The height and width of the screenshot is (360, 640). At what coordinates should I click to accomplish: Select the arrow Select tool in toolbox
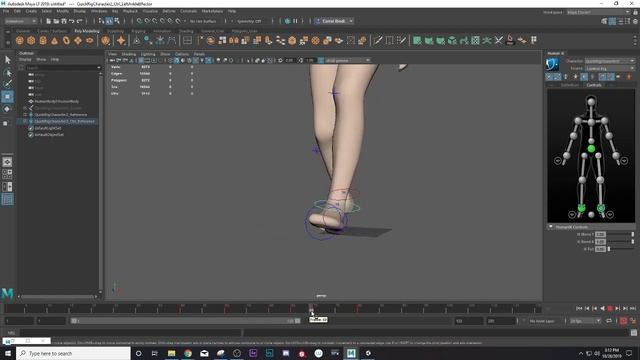click(7, 60)
